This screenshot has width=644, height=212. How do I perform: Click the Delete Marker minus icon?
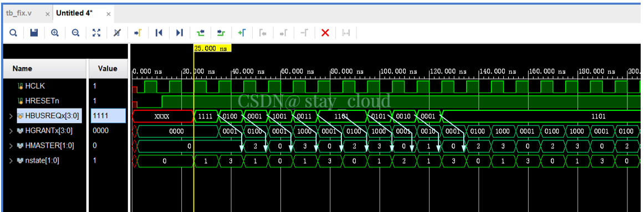click(x=304, y=33)
